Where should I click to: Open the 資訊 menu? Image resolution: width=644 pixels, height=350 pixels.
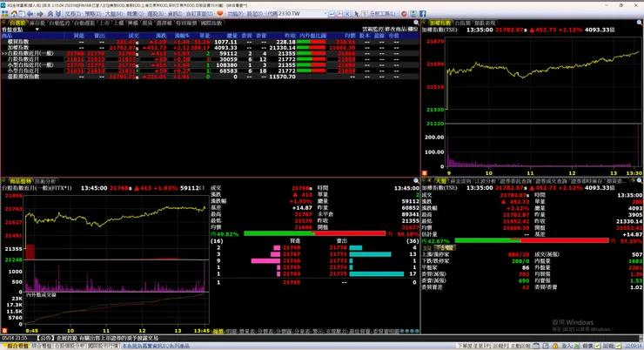point(175,14)
